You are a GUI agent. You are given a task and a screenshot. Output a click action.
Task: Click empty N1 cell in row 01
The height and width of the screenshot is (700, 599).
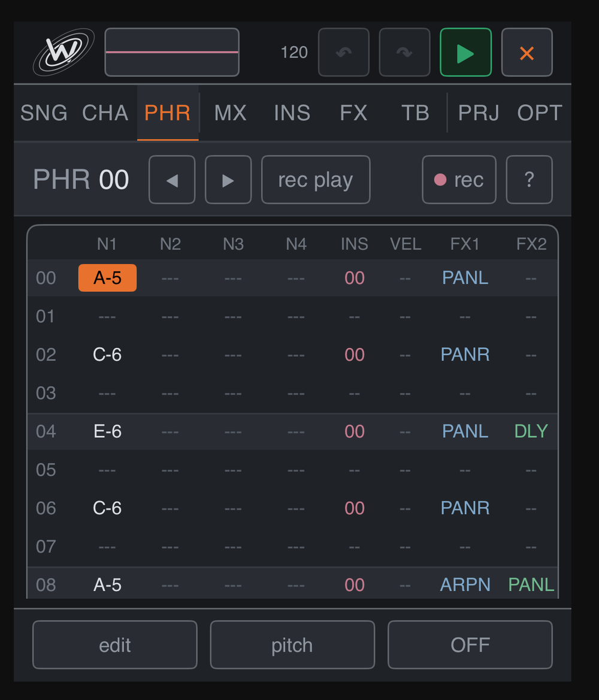(107, 317)
